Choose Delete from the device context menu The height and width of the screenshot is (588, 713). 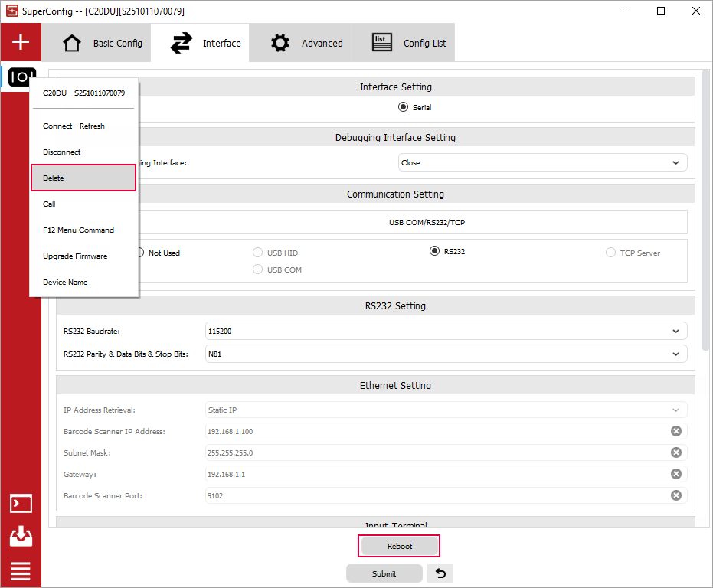(x=83, y=178)
